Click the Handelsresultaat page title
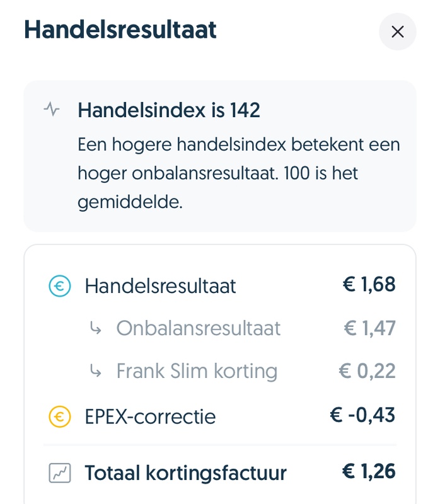This screenshot has width=440, height=504. 120,30
